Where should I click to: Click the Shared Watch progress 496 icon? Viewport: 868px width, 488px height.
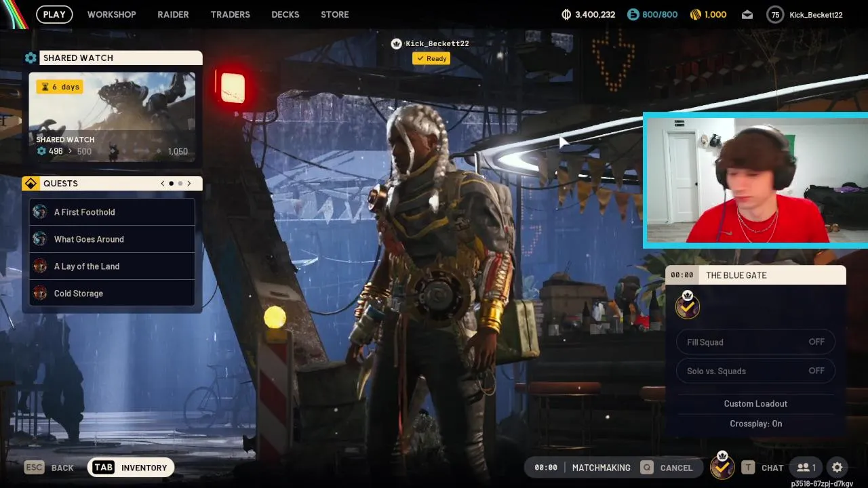(41, 151)
